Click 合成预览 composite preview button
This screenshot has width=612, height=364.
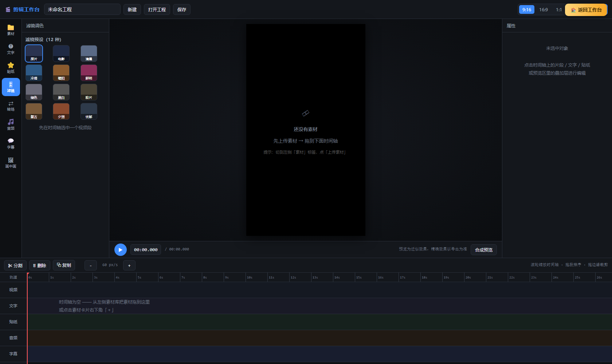(484, 250)
